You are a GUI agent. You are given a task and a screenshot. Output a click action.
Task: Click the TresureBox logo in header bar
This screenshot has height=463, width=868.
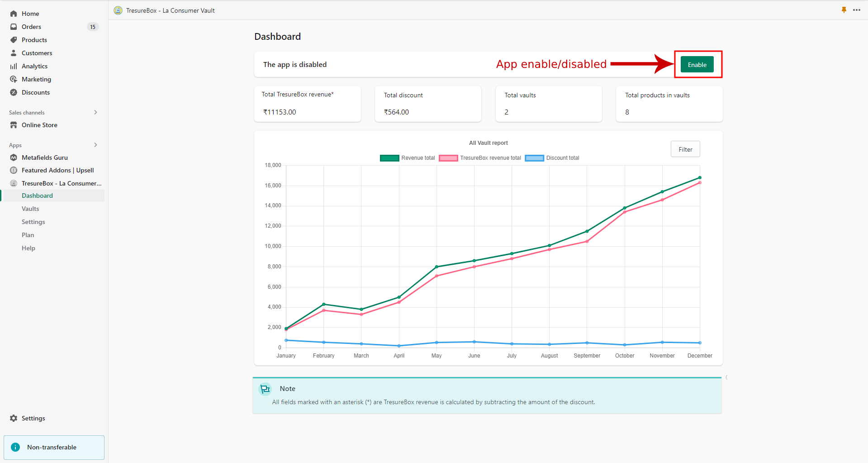[x=118, y=10]
